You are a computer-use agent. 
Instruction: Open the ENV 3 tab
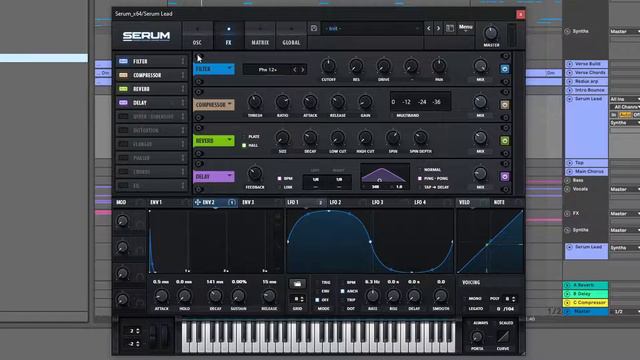(248, 202)
